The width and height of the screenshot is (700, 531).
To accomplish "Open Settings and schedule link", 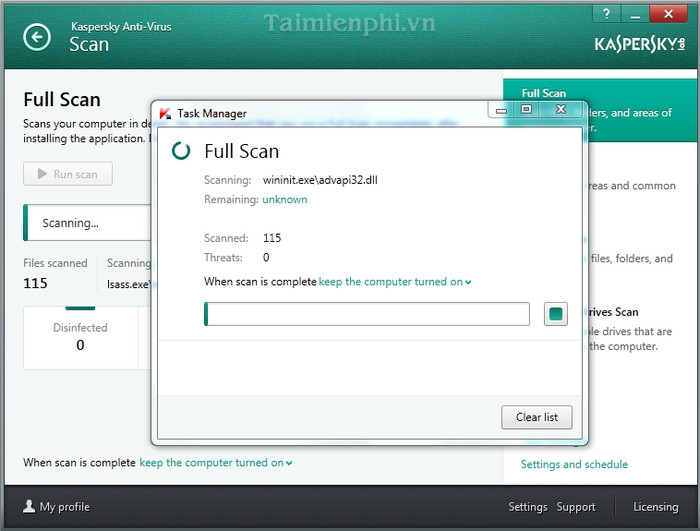I will pos(574,464).
